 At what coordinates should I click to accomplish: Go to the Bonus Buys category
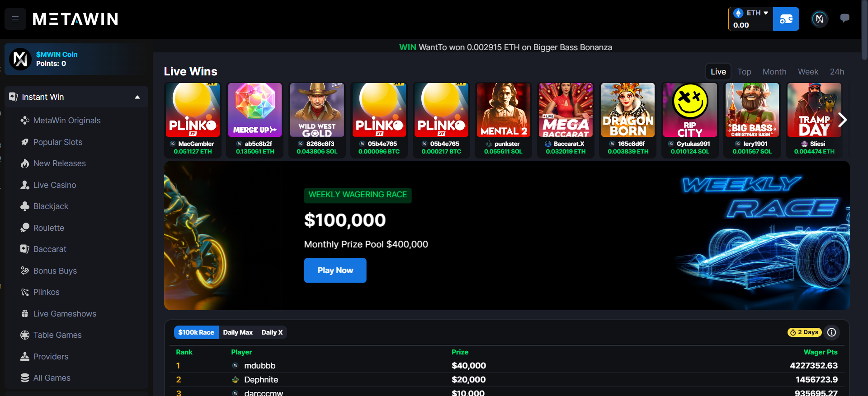(x=49, y=271)
